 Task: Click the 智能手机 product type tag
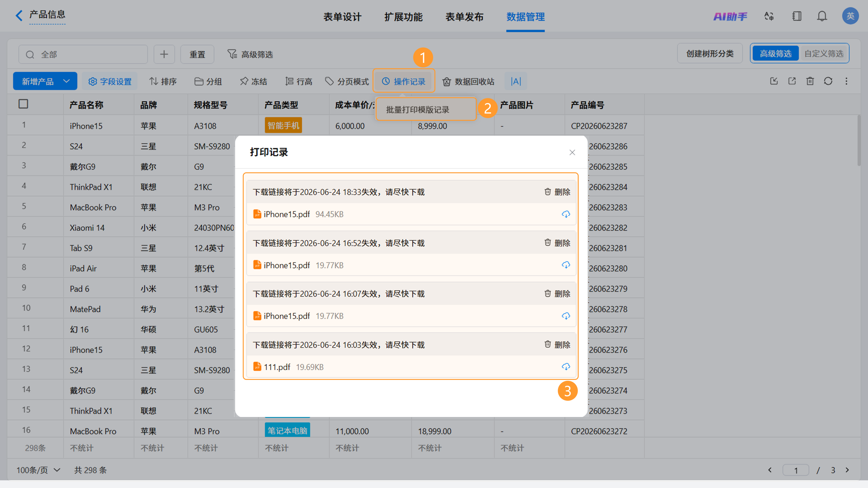(283, 125)
